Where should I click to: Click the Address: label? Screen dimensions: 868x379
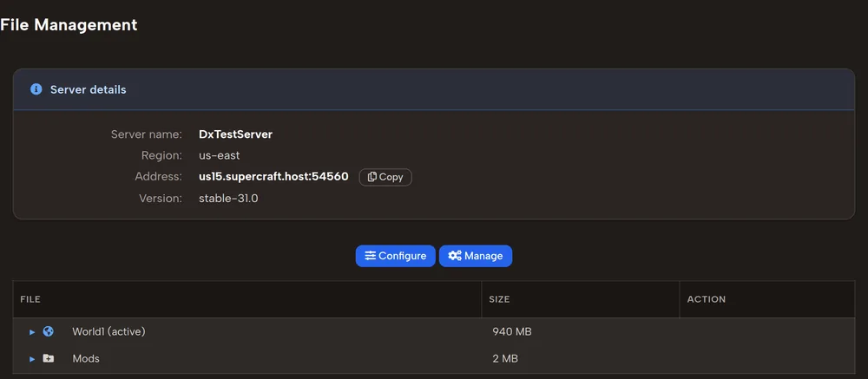point(158,177)
